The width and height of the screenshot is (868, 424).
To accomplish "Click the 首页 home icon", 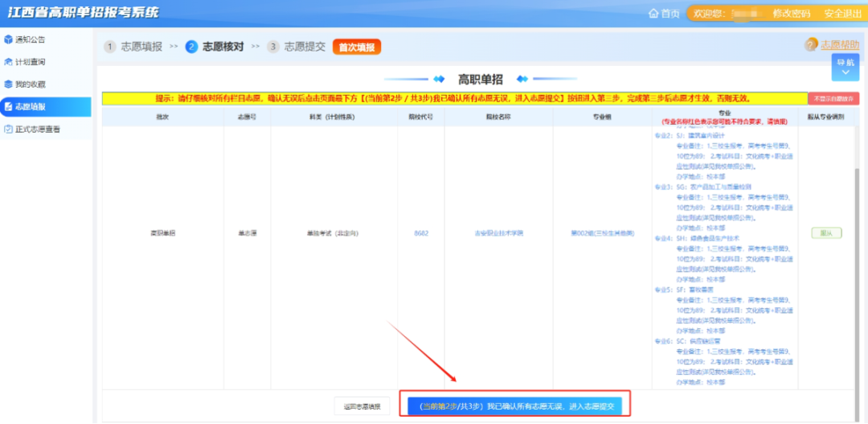I will coord(654,14).
